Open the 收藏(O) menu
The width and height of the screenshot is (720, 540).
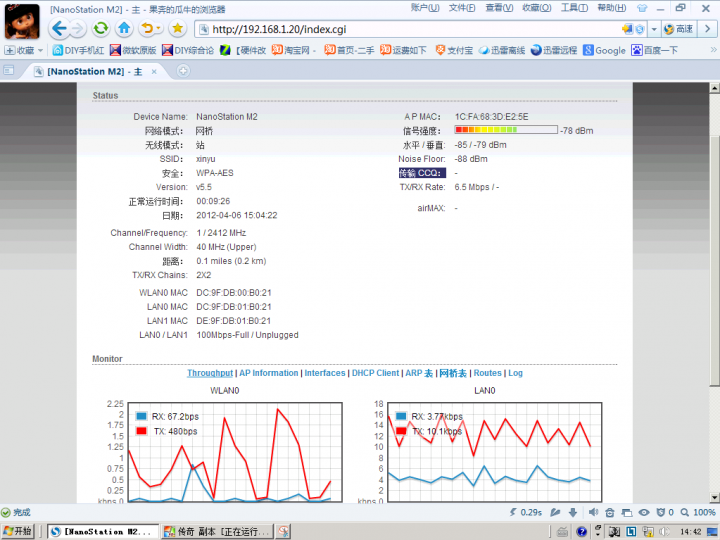[536, 8]
